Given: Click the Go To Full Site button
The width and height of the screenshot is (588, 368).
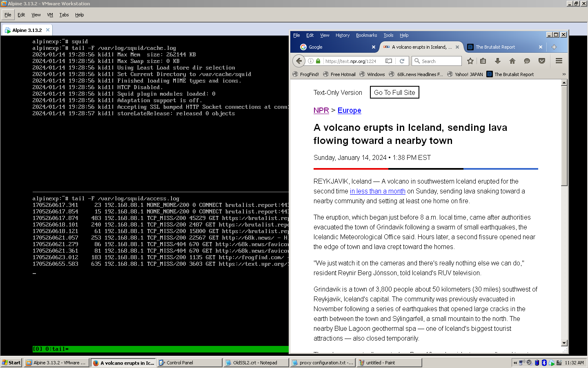Looking at the screenshot, I should pos(394,92).
